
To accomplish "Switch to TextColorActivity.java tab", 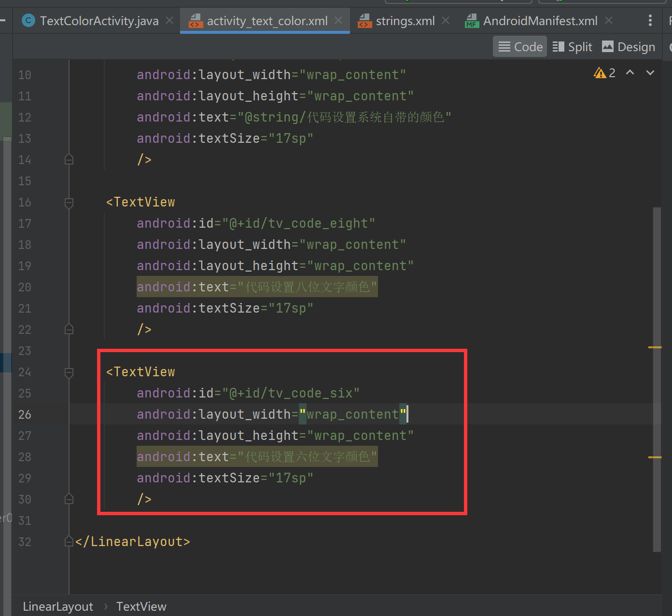I will pos(91,21).
